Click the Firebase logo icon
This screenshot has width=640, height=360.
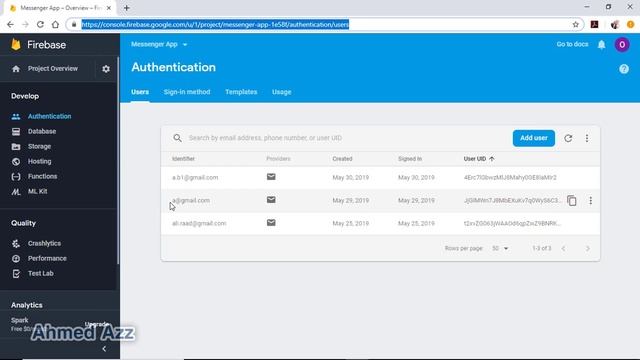click(16, 44)
